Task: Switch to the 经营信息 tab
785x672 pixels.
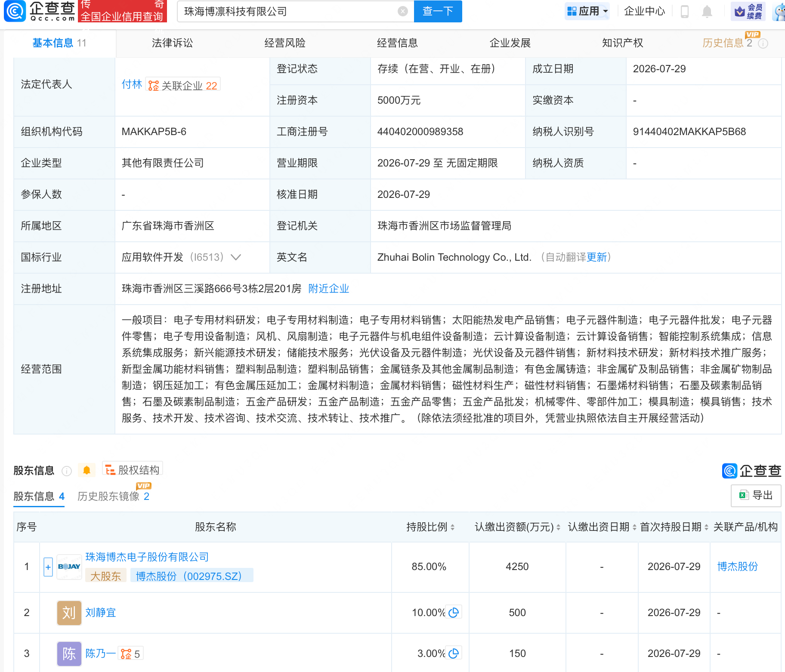Action: [x=397, y=43]
